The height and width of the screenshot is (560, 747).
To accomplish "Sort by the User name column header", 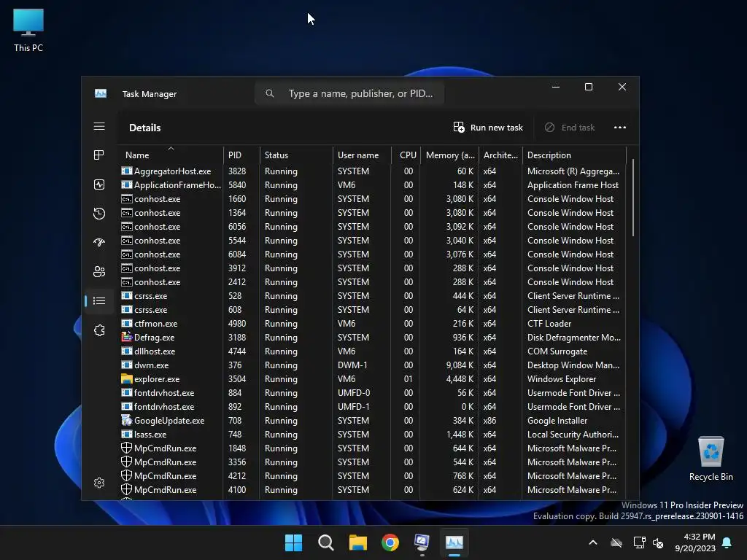I will [362, 155].
